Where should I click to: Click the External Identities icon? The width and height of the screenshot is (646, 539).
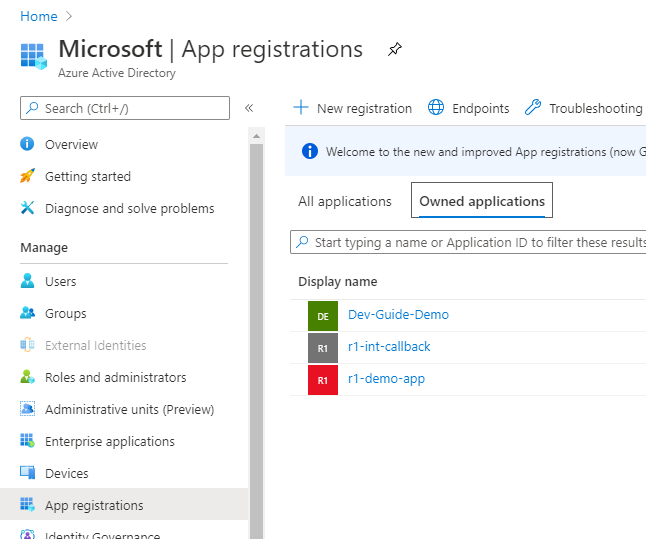pos(27,344)
